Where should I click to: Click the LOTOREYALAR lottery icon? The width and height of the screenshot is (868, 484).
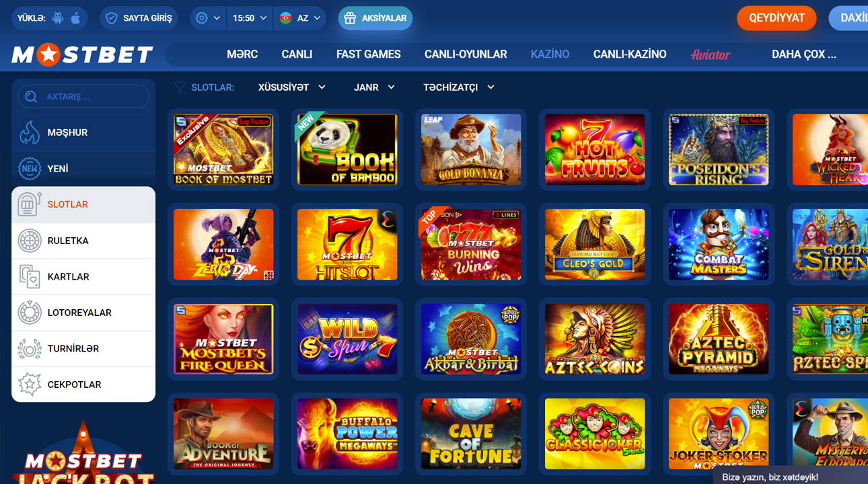[30, 313]
